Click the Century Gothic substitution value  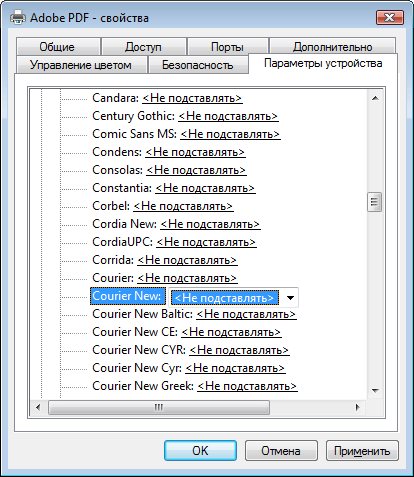[228, 116]
